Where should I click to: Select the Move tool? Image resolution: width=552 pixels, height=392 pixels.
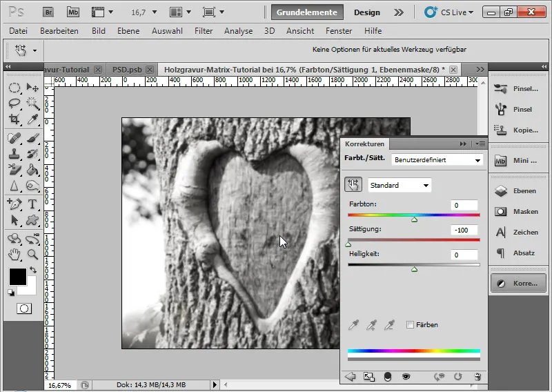tap(32, 88)
